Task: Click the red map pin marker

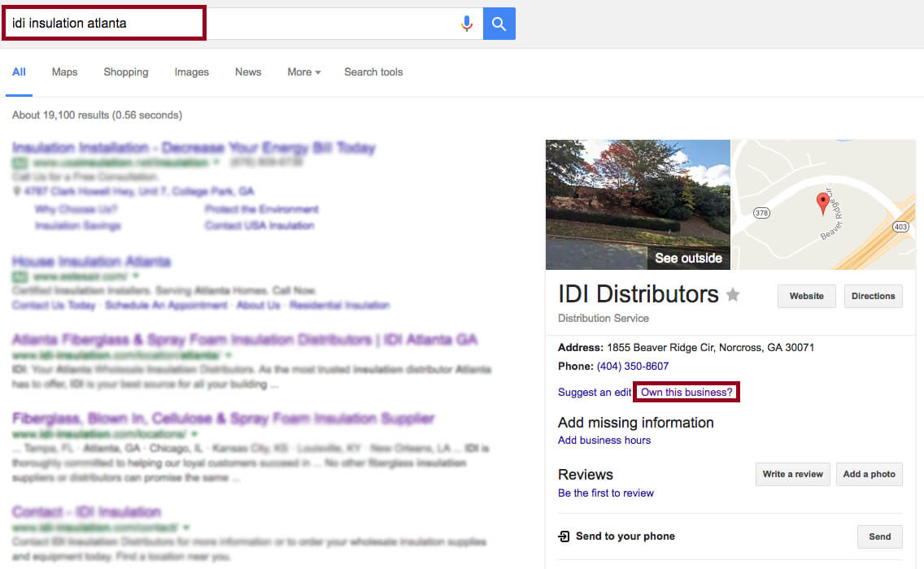Action: tap(822, 204)
